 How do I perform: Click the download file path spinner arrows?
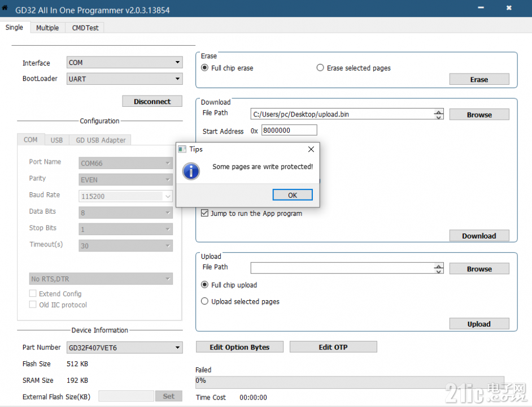[x=439, y=114]
